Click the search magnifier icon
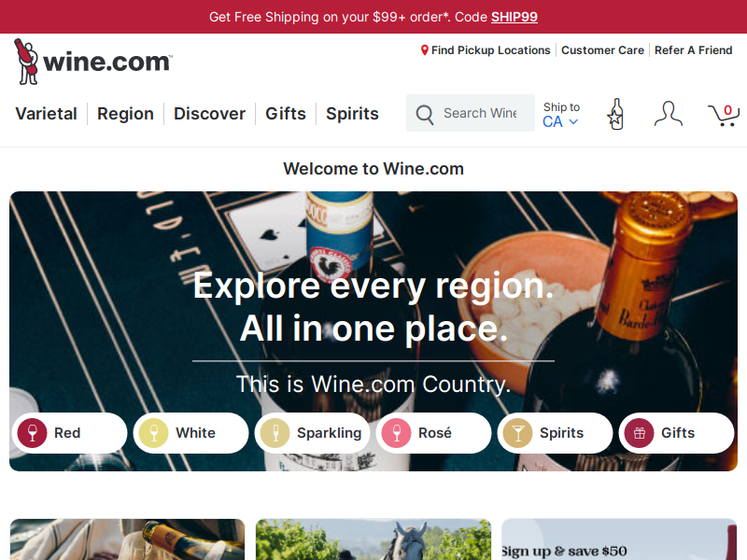Viewport: 747px width, 560px height. click(424, 114)
